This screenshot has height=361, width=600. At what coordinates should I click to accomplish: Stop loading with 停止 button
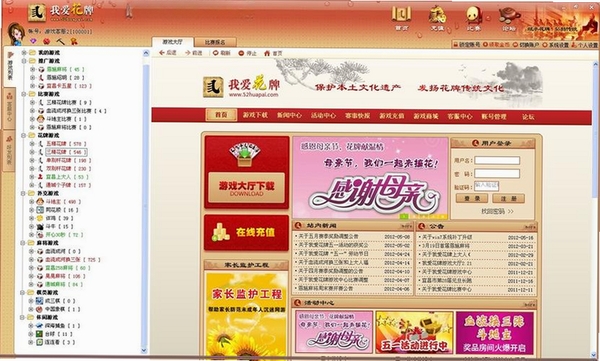[x=247, y=53]
